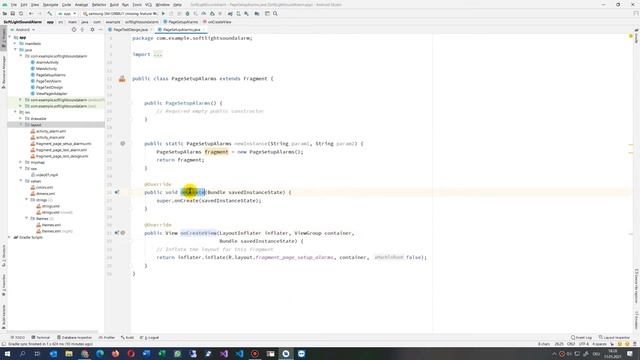Select colors.xml in values folder
Screen dimensions: 640x360
[x=44, y=187]
